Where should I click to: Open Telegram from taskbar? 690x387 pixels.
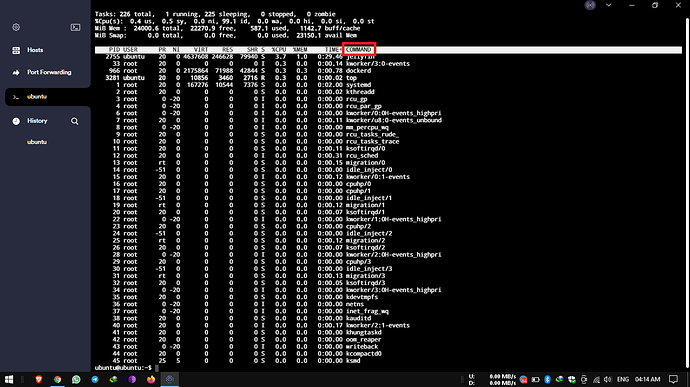[x=95, y=380]
